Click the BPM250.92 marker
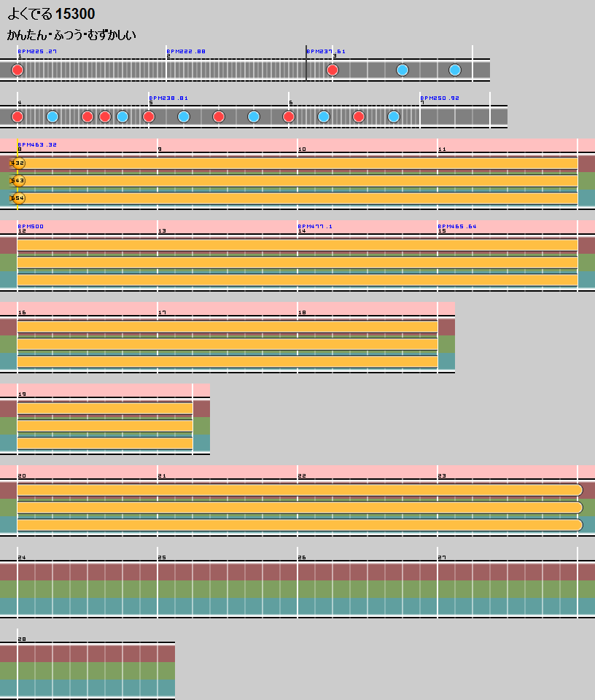This screenshot has width=595, height=700. (440, 98)
